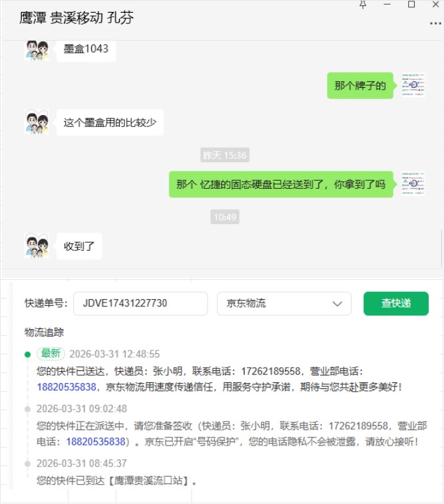The image size is (444, 504).
Task: Click the sender avatar beside 那个牌子的
Action: pos(413,85)
